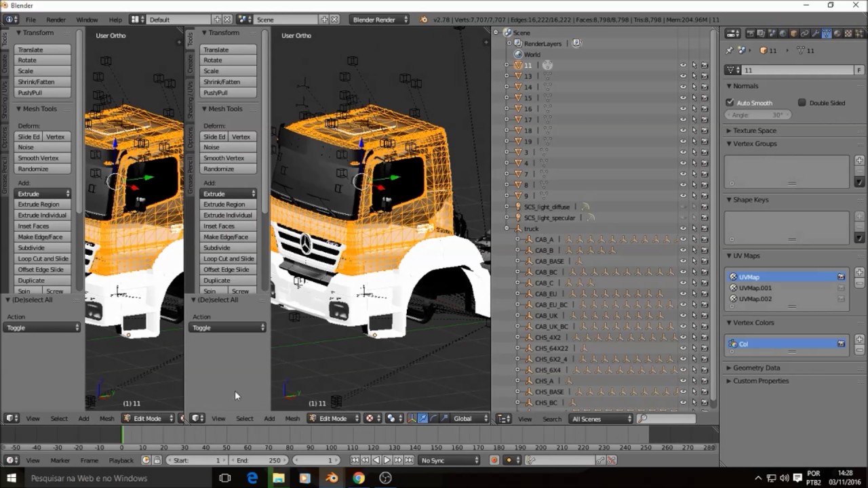The image size is (868, 488).
Task: Click the F fake-user button beside mesh name
Action: pyautogui.click(x=859, y=70)
